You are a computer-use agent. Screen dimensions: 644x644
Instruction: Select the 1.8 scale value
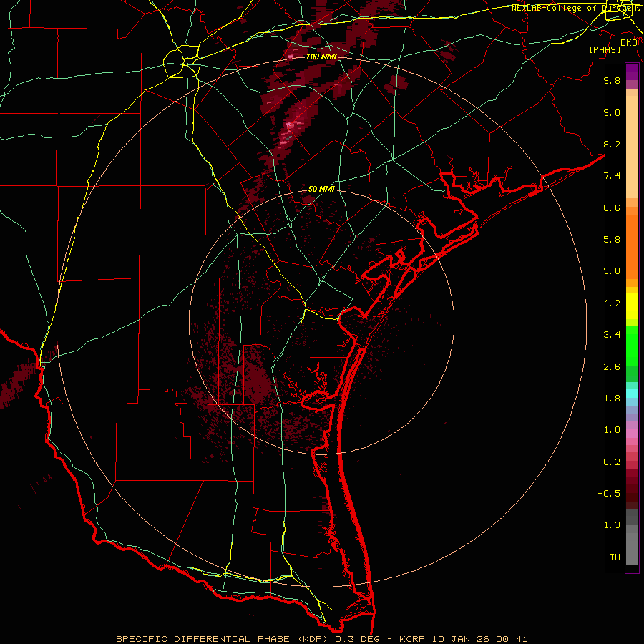pos(612,399)
